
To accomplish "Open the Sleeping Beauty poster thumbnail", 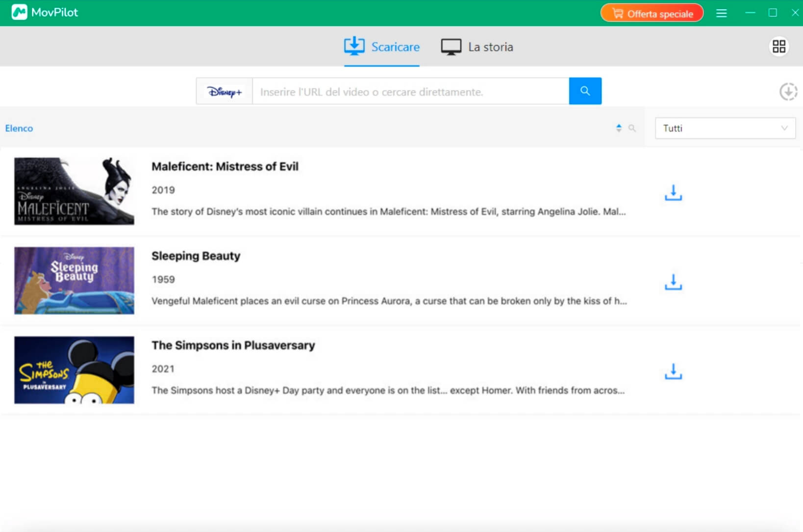I will coord(74,281).
